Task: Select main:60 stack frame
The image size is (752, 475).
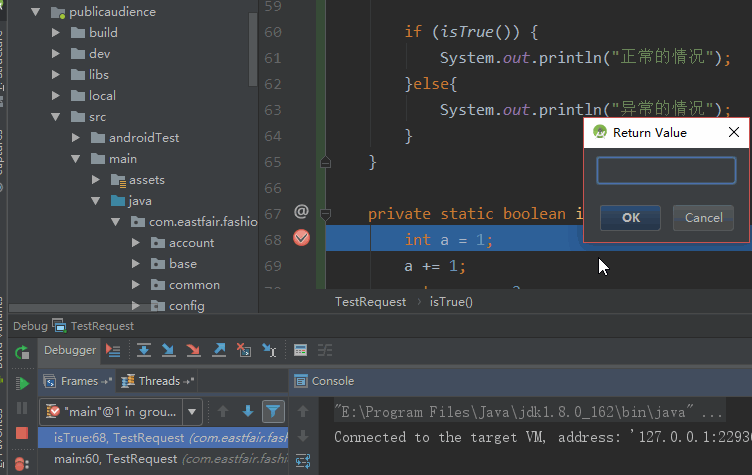Action: (163, 459)
